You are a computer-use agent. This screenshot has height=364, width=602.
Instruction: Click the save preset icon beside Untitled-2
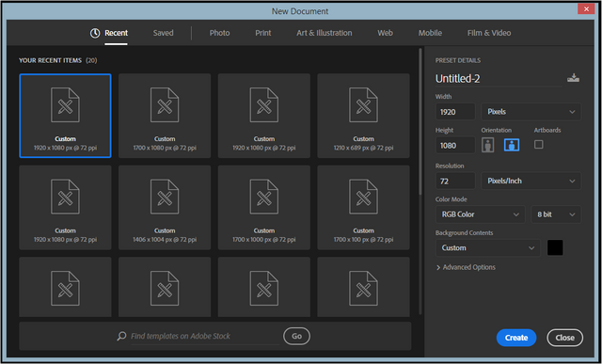click(573, 78)
